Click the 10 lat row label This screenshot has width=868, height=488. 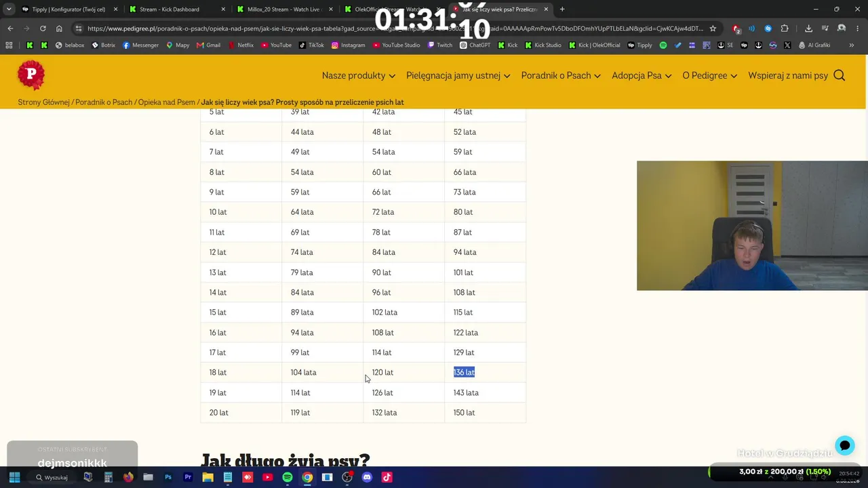pyautogui.click(x=218, y=212)
